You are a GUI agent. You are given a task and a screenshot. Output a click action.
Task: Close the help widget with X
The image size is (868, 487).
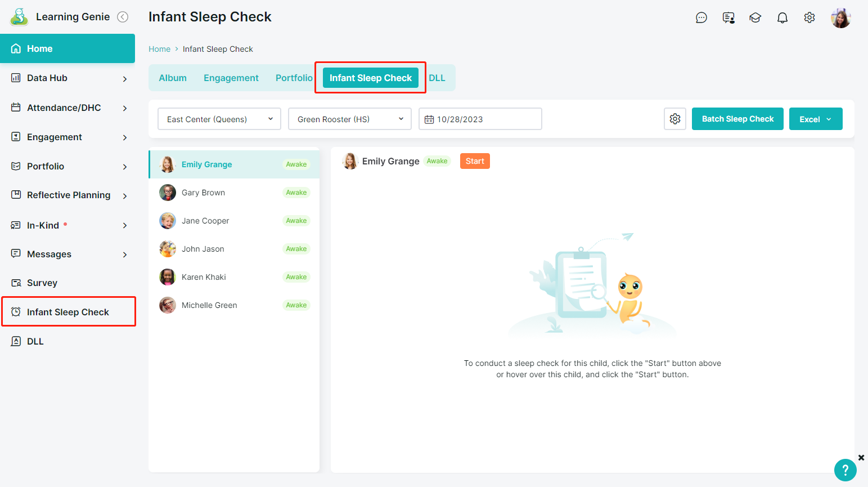coord(861,458)
